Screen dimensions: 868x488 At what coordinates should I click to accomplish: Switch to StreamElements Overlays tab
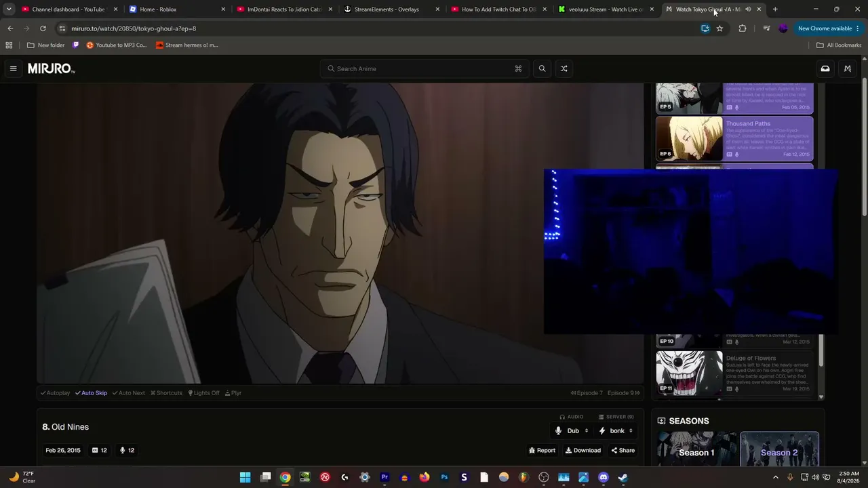[x=391, y=9]
